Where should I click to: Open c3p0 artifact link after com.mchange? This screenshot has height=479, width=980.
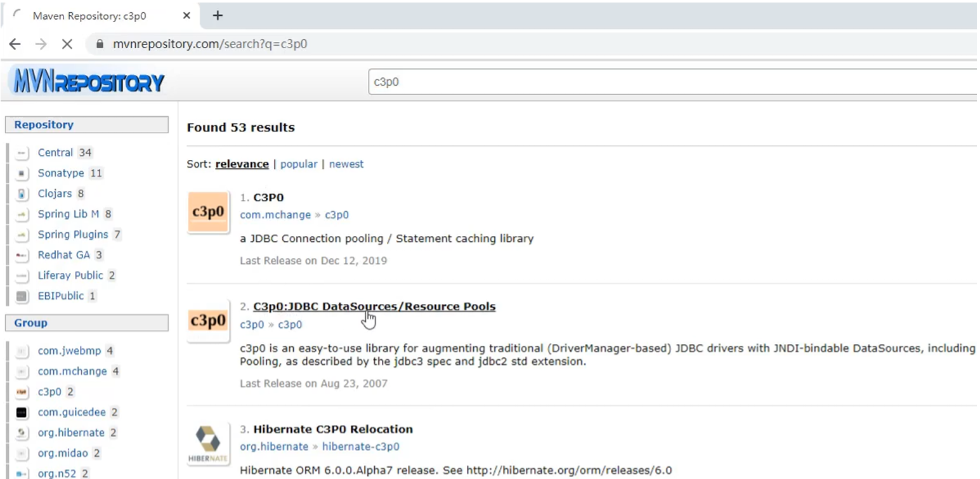click(x=337, y=215)
